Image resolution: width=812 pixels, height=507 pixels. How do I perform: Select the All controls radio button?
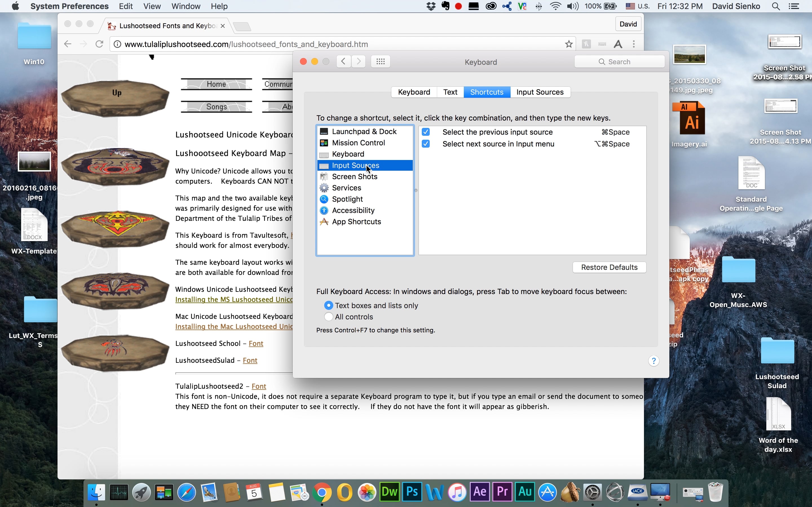tap(328, 317)
